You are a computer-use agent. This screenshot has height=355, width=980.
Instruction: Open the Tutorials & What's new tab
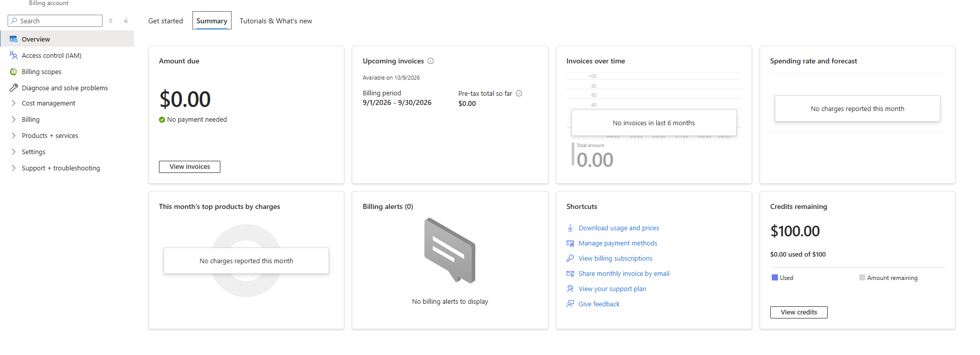tap(276, 21)
